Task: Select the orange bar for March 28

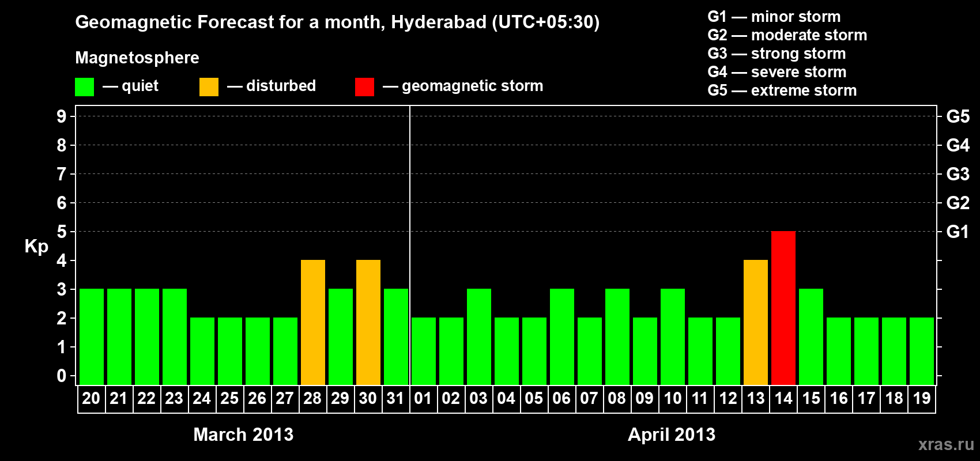Action: [313, 322]
